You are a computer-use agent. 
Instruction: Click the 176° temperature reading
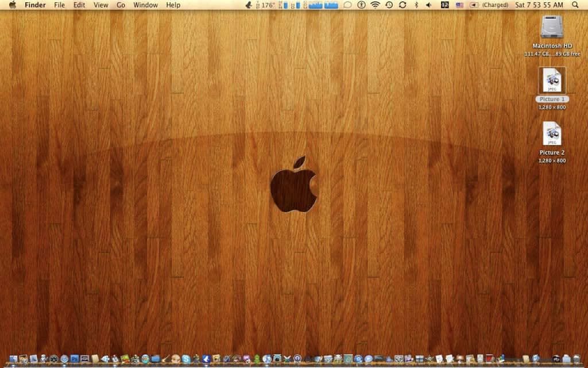click(x=268, y=5)
